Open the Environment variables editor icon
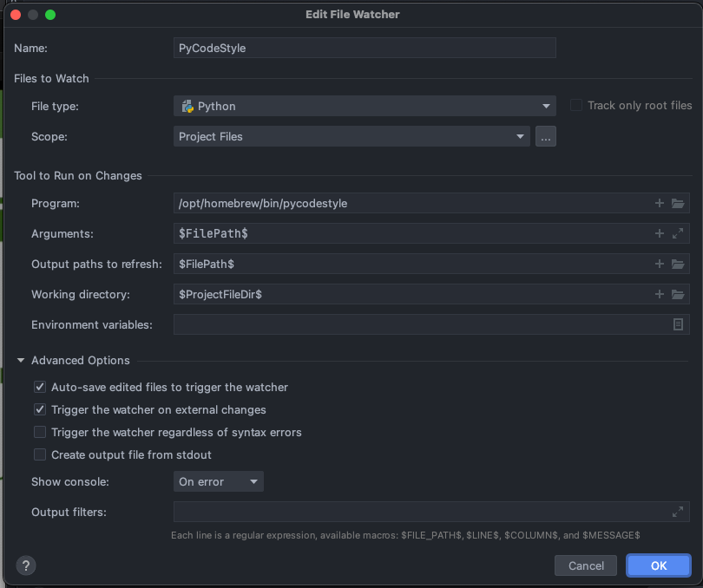 point(678,324)
